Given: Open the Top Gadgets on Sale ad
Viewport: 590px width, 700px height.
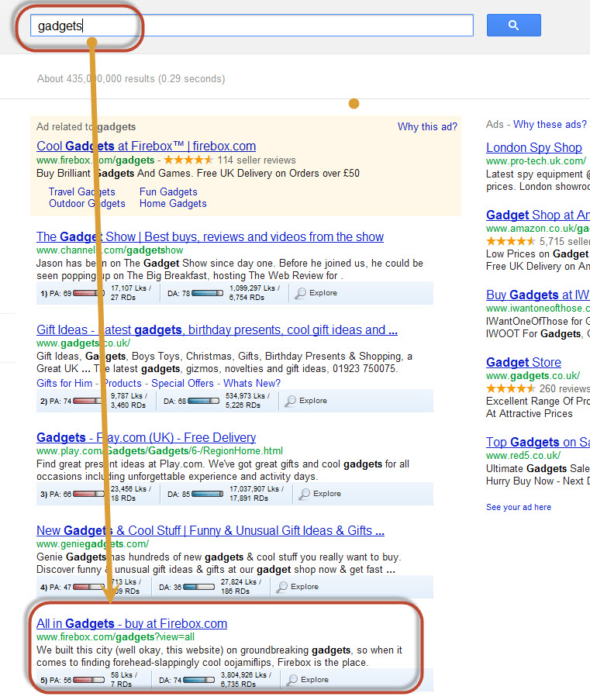Looking at the screenshot, I should point(538,443).
